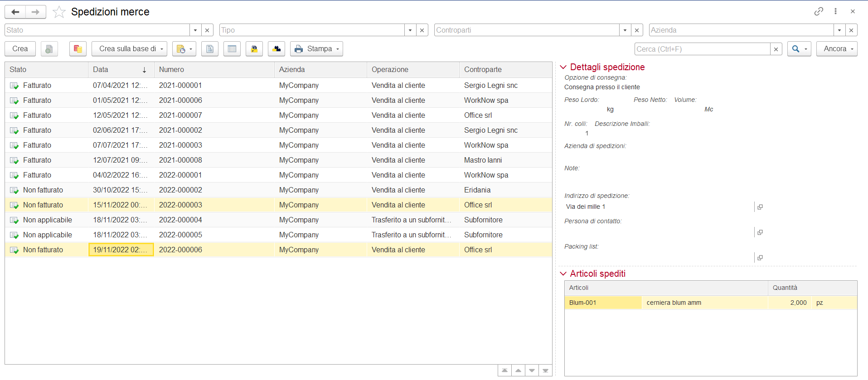868x380 pixels.
Task: Select the row with Mastro Ianni
Action: click(x=278, y=160)
